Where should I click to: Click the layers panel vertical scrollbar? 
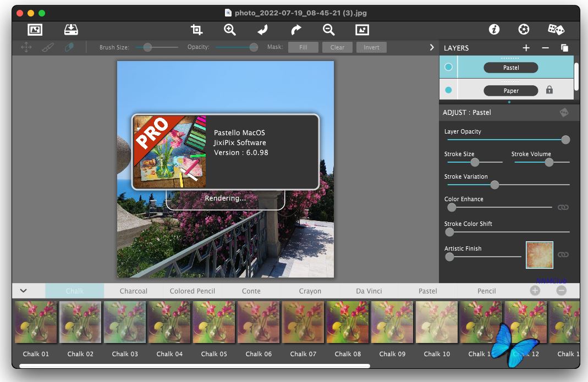click(576, 76)
